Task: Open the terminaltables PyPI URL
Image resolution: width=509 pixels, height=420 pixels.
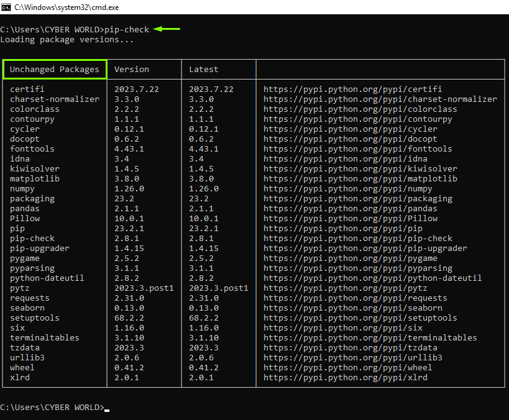Action: point(370,338)
